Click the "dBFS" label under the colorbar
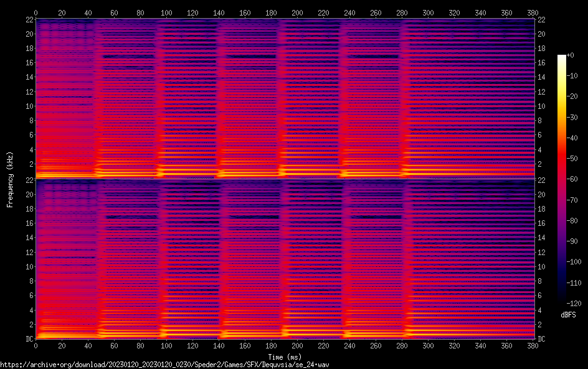The image size is (588, 369). pos(568,315)
